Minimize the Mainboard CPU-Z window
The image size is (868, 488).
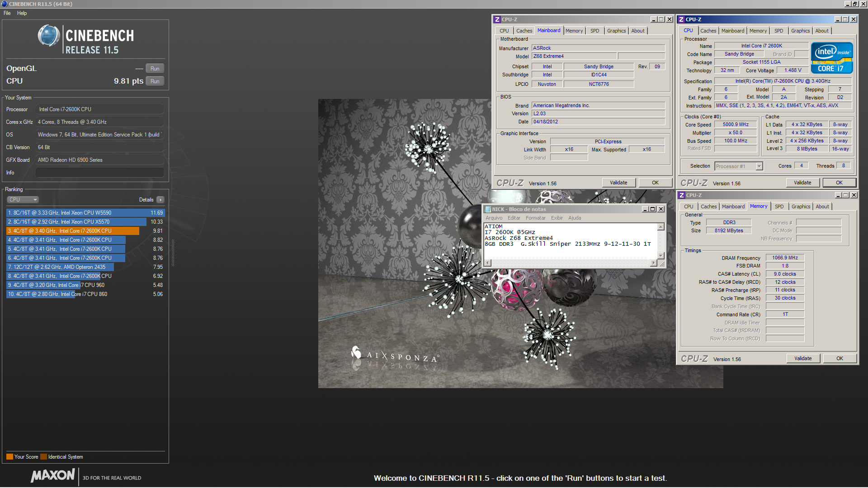tap(654, 19)
